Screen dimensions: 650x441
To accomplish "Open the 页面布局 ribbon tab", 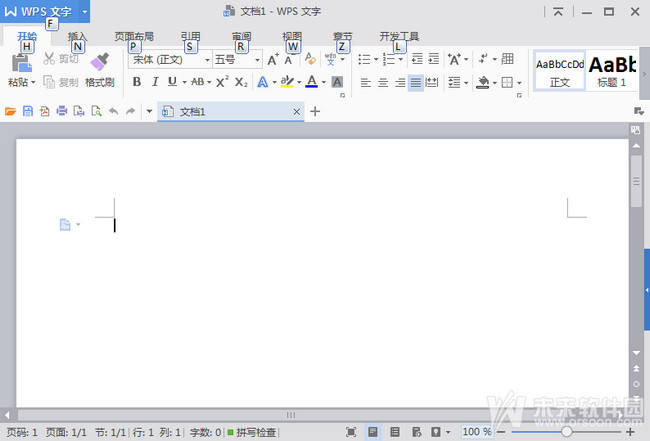I will pos(134,36).
